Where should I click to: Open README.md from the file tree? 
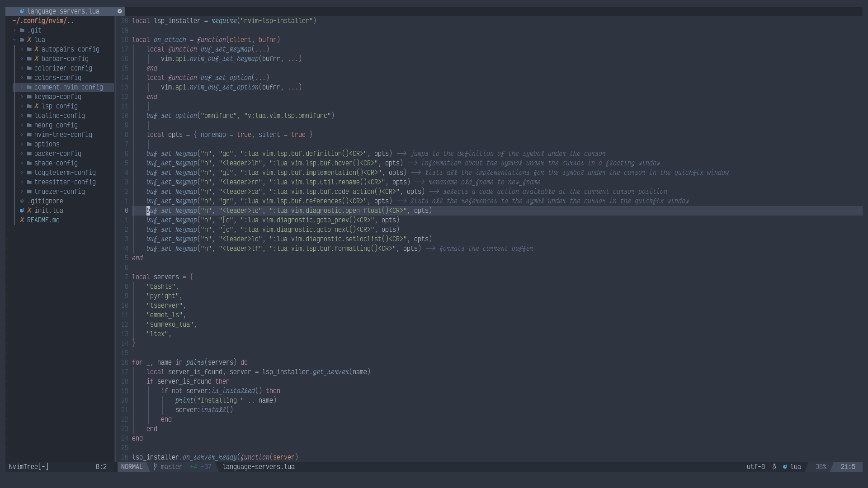(43, 220)
